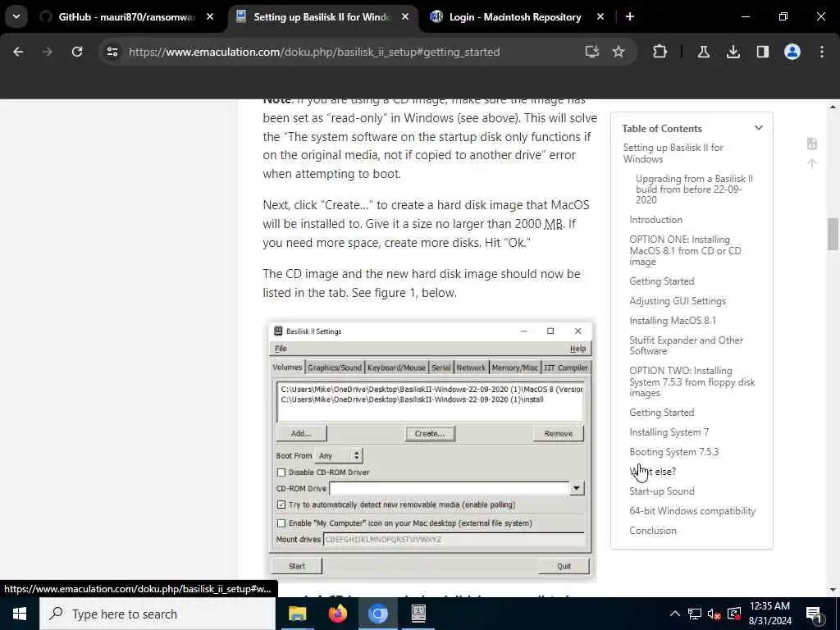Click the muted volume tray icon

tap(714, 614)
